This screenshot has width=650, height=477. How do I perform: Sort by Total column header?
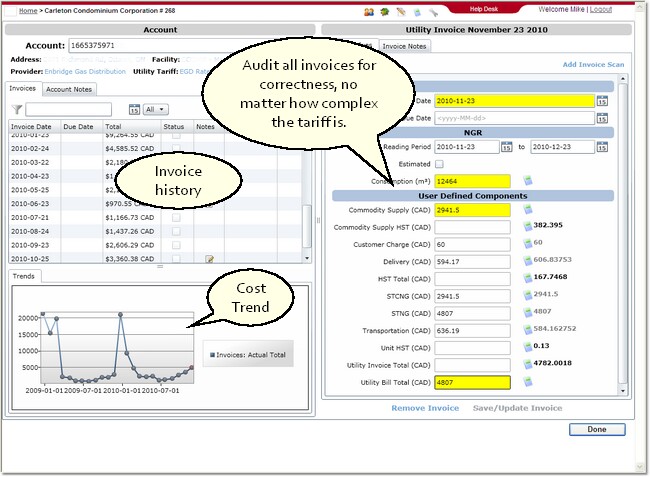(x=131, y=126)
